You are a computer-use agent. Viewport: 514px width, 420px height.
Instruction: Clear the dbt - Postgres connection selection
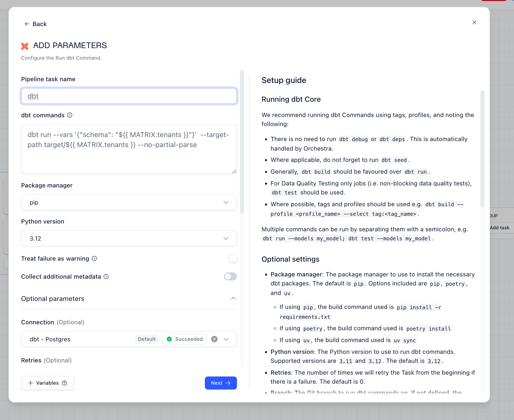pyautogui.click(x=214, y=339)
